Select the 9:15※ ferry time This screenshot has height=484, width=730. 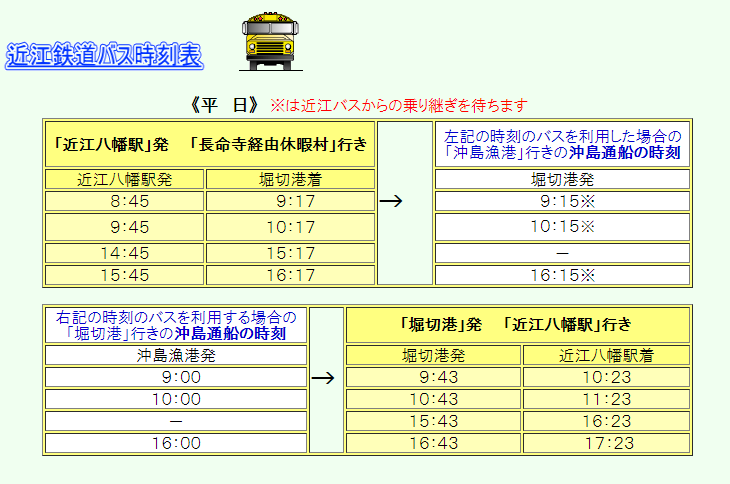(562, 201)
